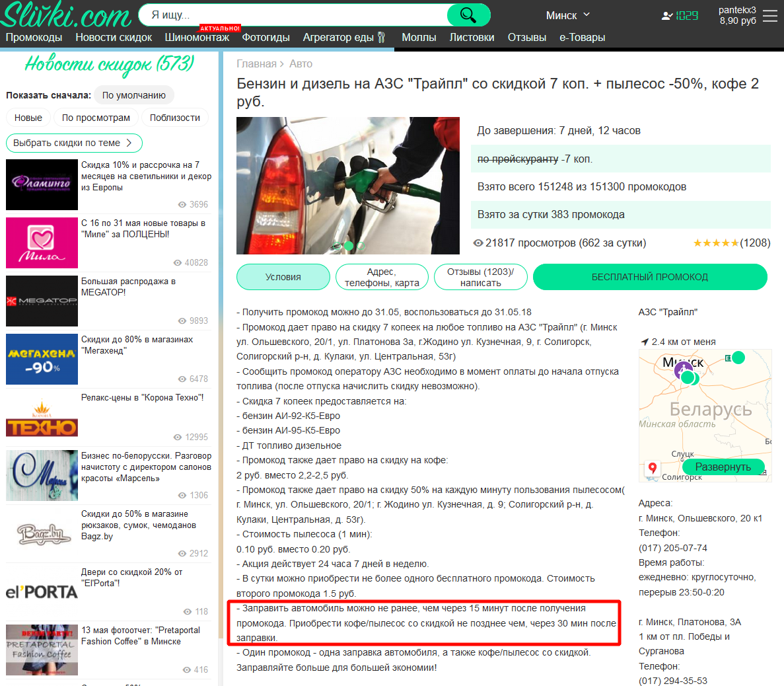
Task: Switch to 'Адрес, телефоны, карта' tab
Action: click(x=382, y=277)
